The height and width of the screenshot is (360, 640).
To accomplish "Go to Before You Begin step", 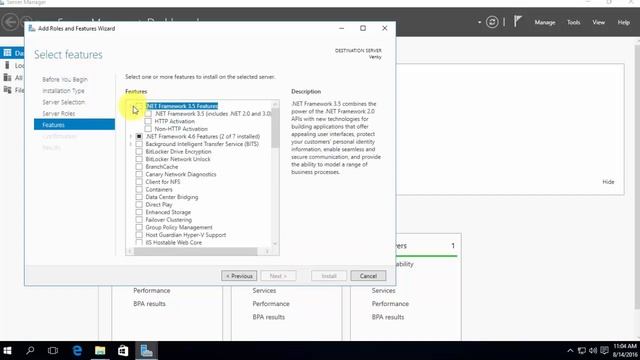I will [x=65, y=80].
